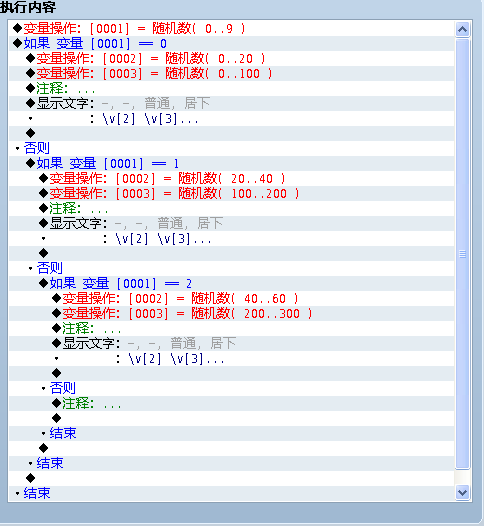Select row [0003] = 随机数( 0..100 )

click(231, 73)
